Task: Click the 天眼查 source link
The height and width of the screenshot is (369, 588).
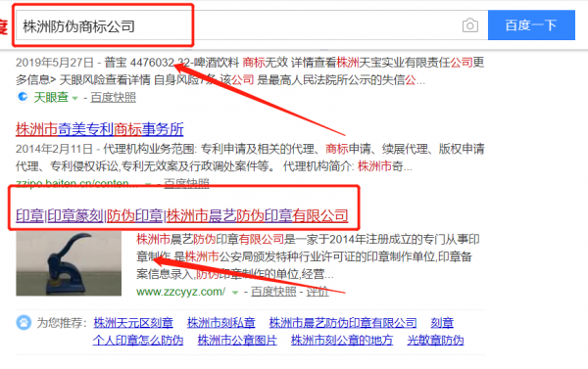Action: tap(51, 98)
